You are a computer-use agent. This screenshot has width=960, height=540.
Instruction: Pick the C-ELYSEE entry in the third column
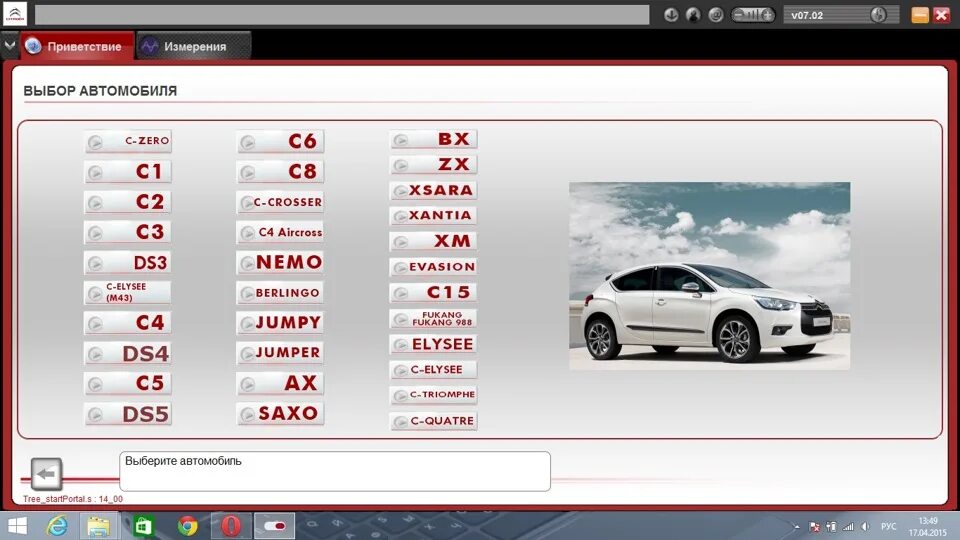(433, 370)
